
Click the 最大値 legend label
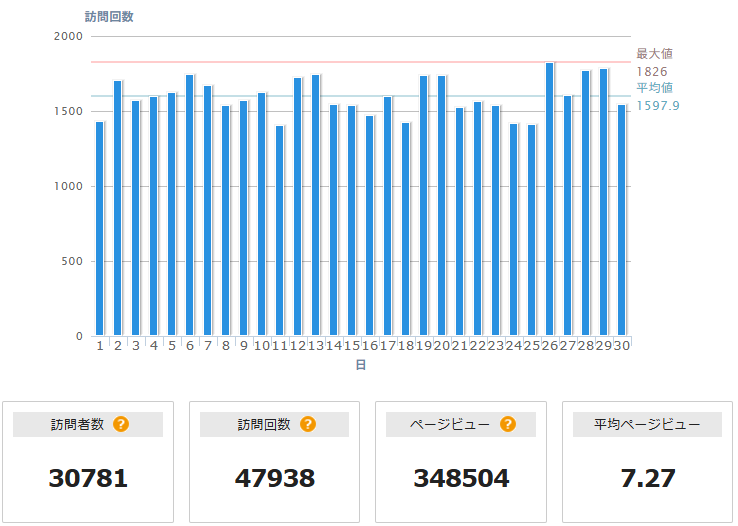tap(654, 54)
